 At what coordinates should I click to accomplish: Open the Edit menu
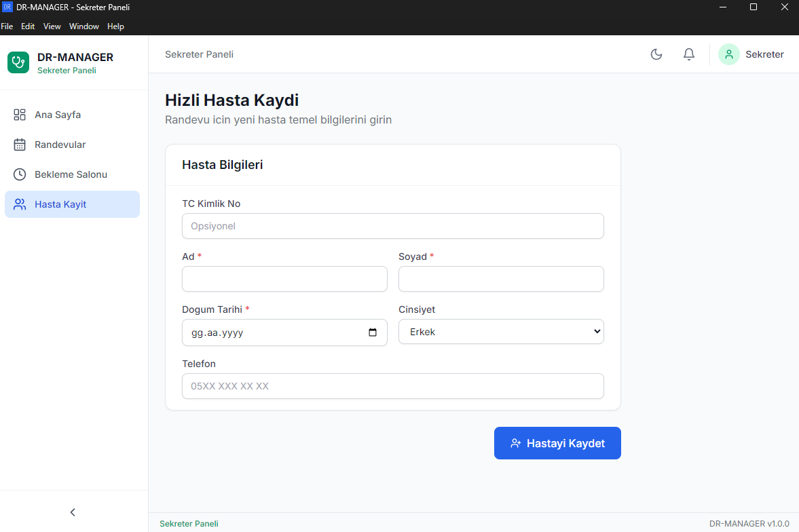[28, 26]
